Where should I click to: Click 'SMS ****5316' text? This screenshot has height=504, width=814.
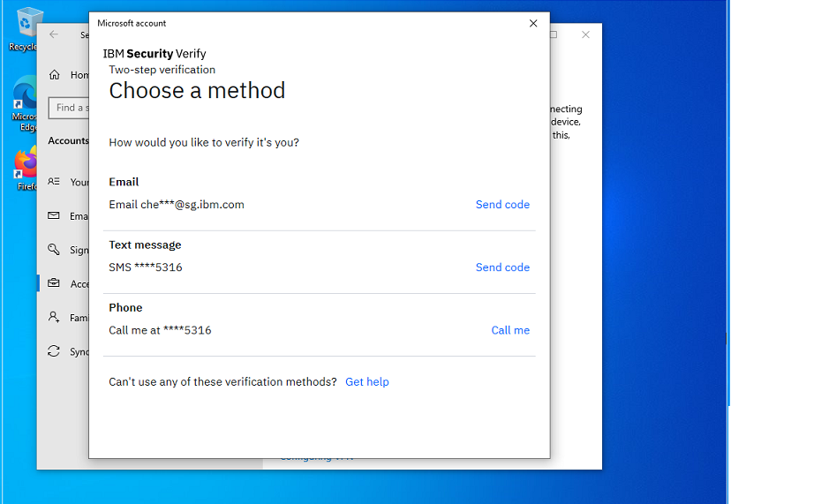[x=146, y=267]
